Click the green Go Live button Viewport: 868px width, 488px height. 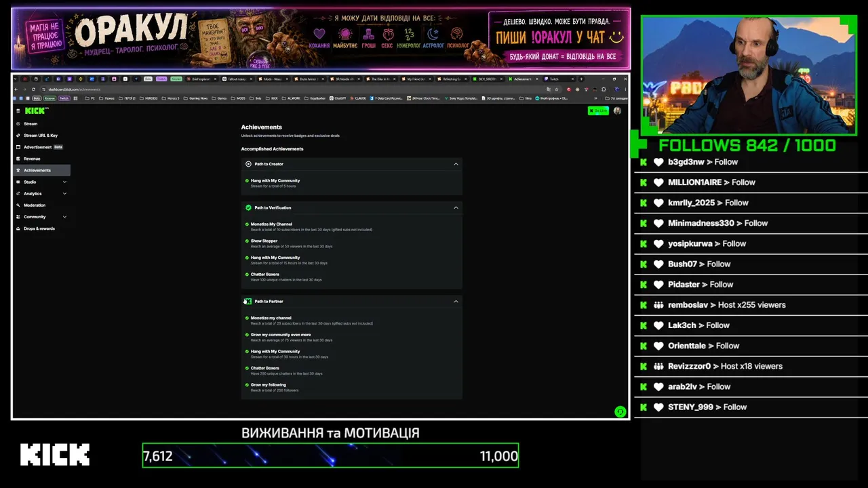pyautogui.click(x=598, y=110)
